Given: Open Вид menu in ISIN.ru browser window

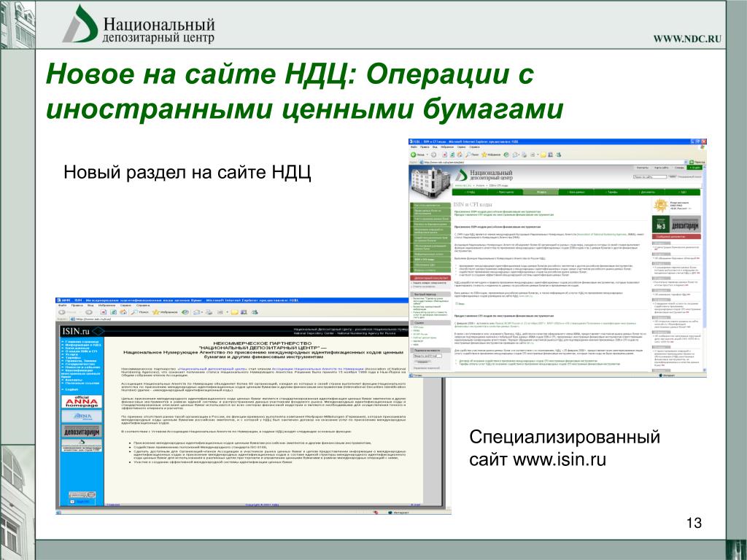Looking at the screenshot, I should [90, 306].
